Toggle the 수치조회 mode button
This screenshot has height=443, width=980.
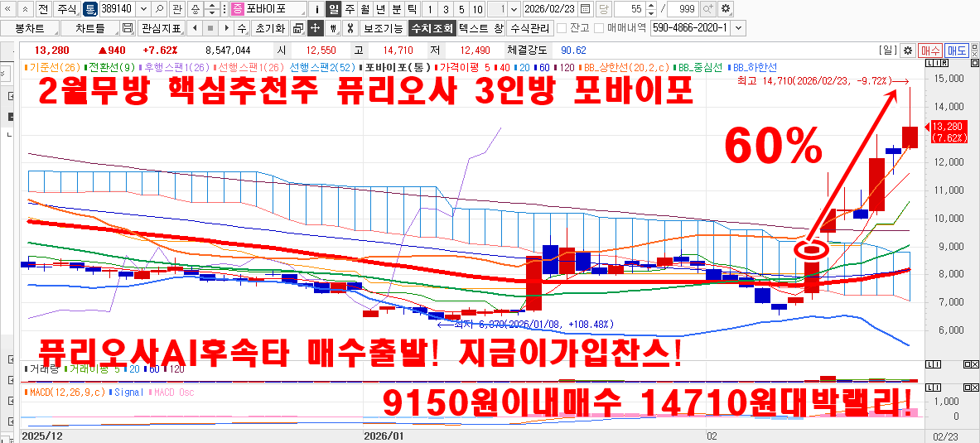432,28
